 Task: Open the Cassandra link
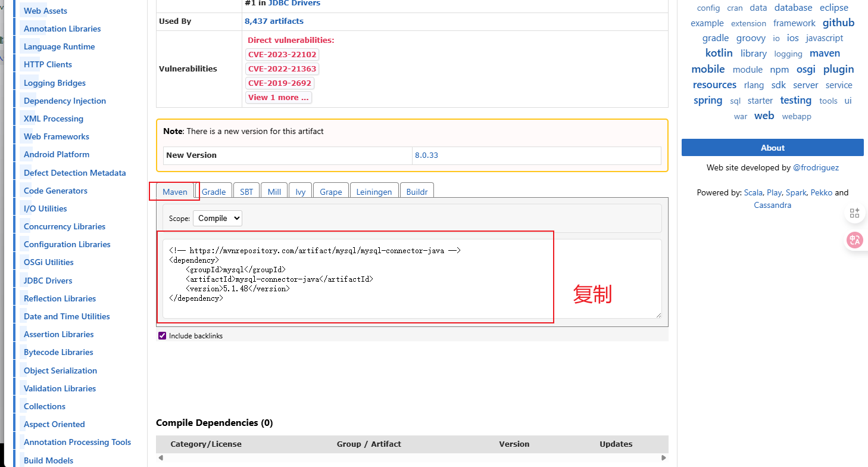(772, 205)
